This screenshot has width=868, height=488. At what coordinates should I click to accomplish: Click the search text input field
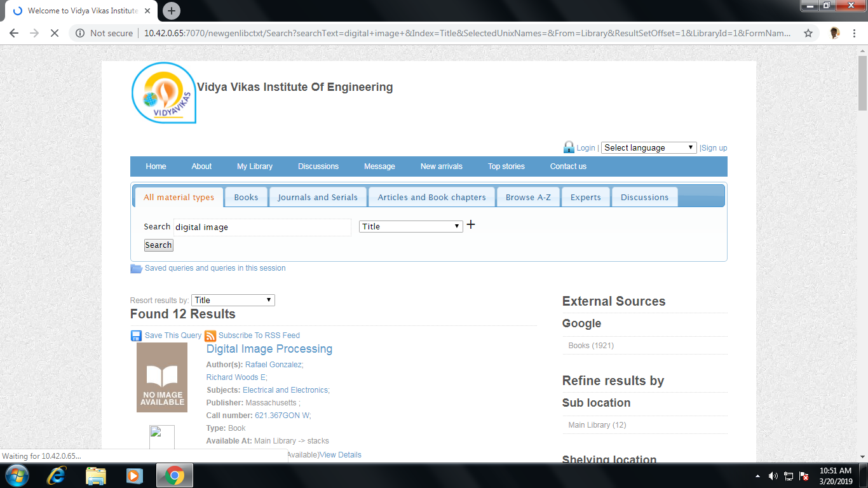[262, 227]
